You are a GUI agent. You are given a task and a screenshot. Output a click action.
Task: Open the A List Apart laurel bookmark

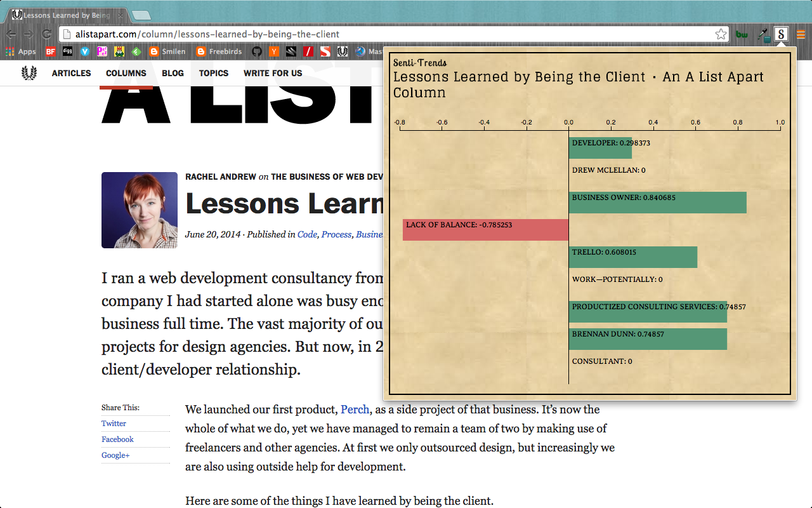click(x=343, y=51)
